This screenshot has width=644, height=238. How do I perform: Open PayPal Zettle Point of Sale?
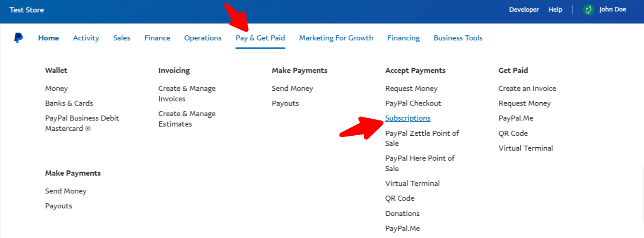tap(422, 138)
